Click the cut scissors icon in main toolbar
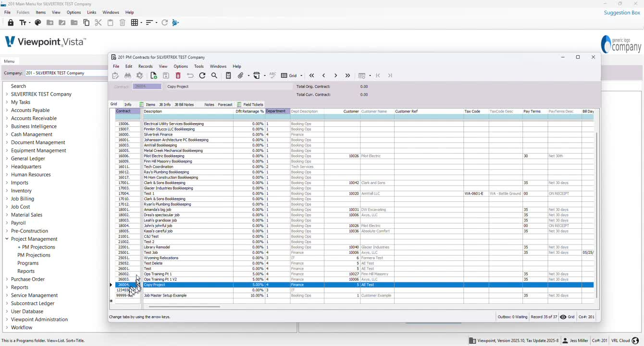Viewport: 644px width, 346px height. pos(99,23)
